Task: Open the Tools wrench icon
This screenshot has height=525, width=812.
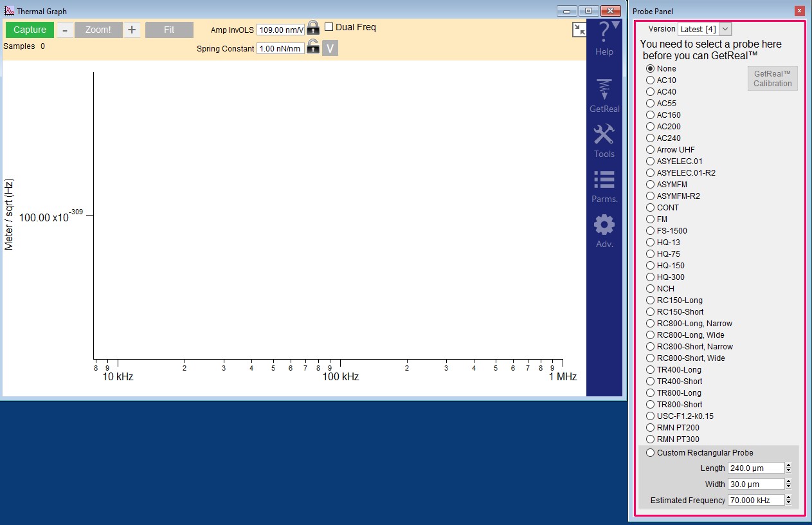Action: 604,135
